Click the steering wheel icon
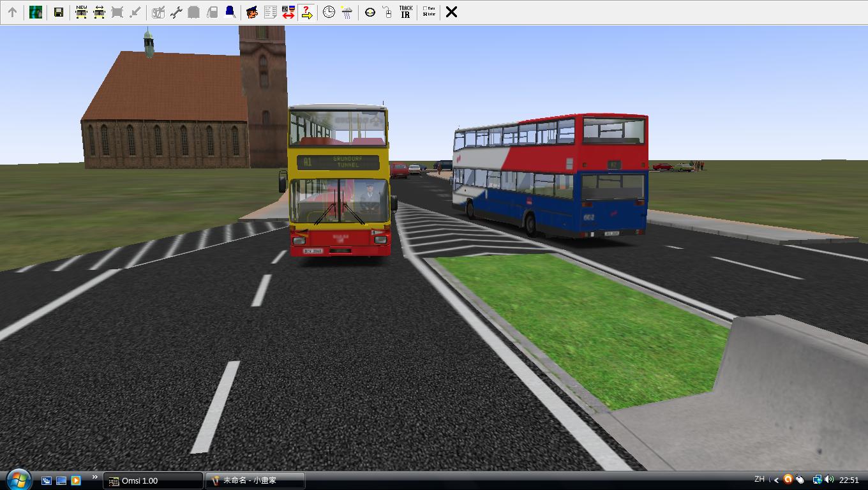 coord(370,12)
